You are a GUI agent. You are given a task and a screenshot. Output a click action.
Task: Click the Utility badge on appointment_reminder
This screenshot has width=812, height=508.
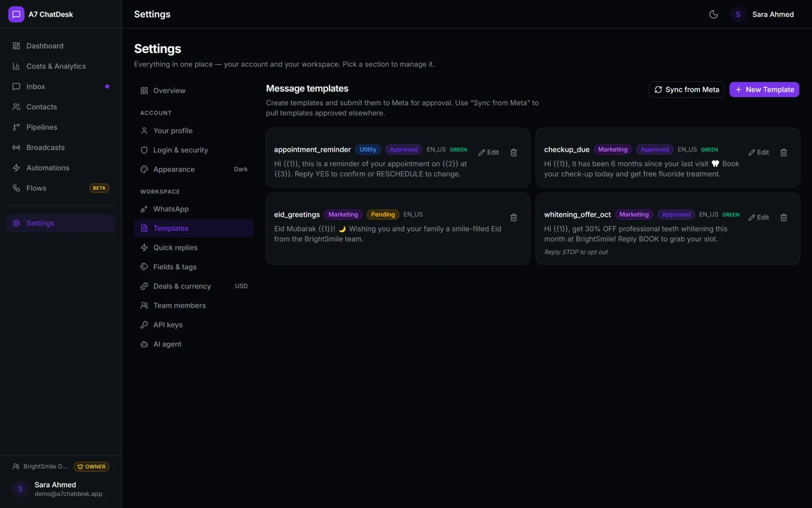[x=368, y=149]
